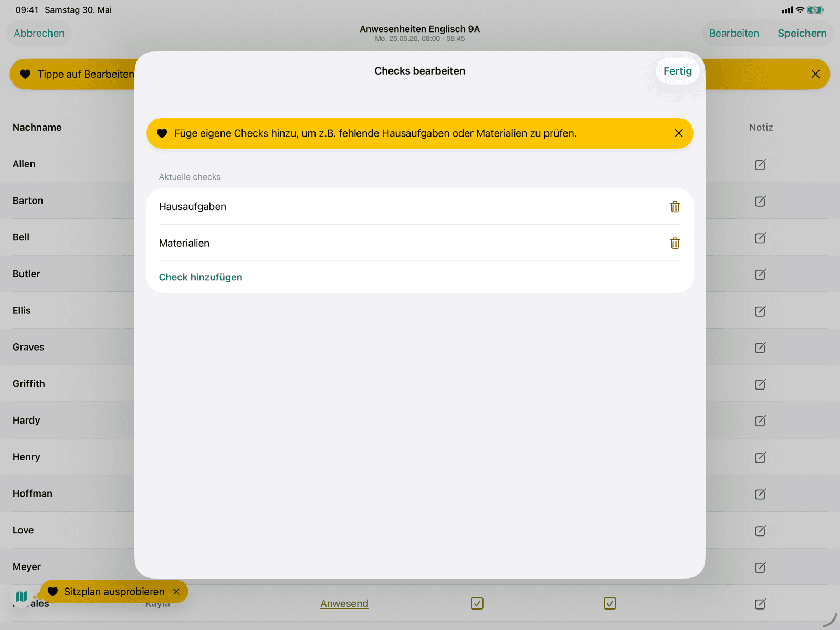Tap the 09:41 clock in status bar
Image resolution: width=840 pixels, height=630 pixels.
coord(27,10)
